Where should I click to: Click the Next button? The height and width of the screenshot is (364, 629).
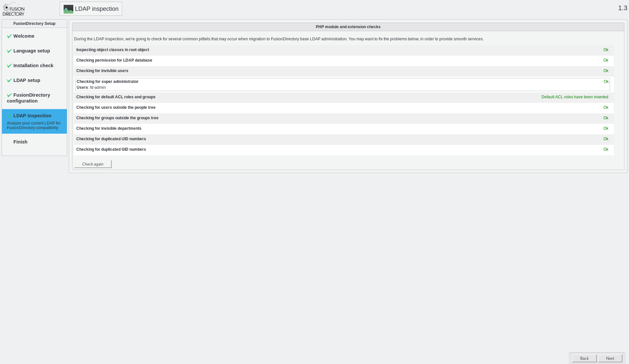610,358
